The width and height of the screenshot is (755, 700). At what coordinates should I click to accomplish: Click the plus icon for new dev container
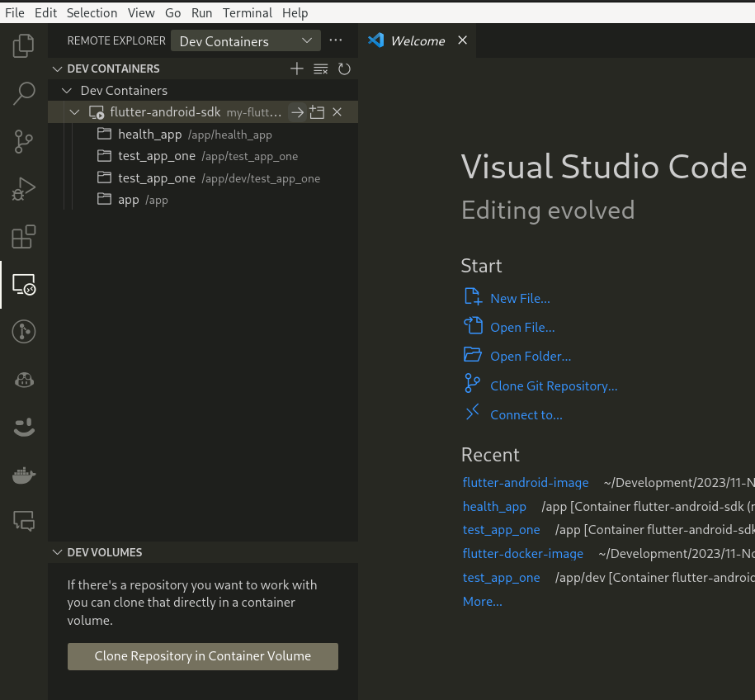tap(296, 69)
